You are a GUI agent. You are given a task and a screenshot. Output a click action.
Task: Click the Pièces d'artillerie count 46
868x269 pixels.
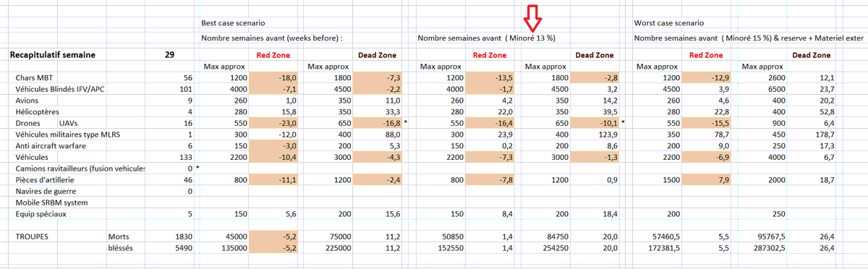189,180
